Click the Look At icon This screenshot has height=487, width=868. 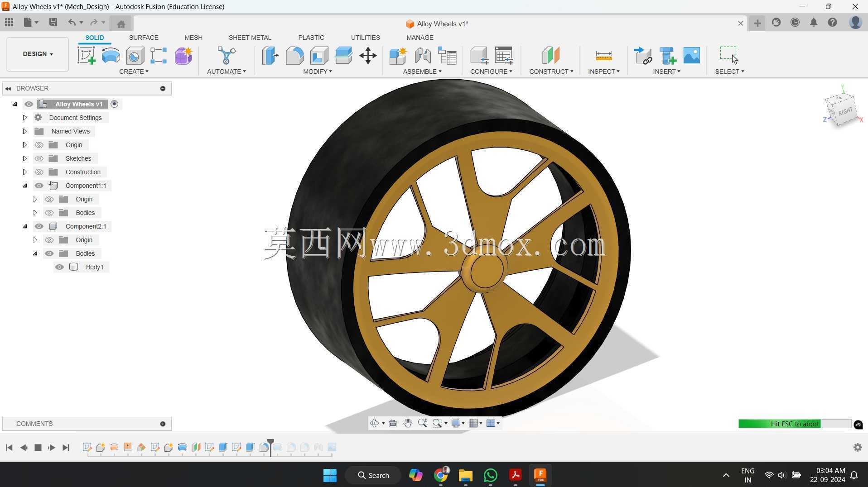[393, 423]
